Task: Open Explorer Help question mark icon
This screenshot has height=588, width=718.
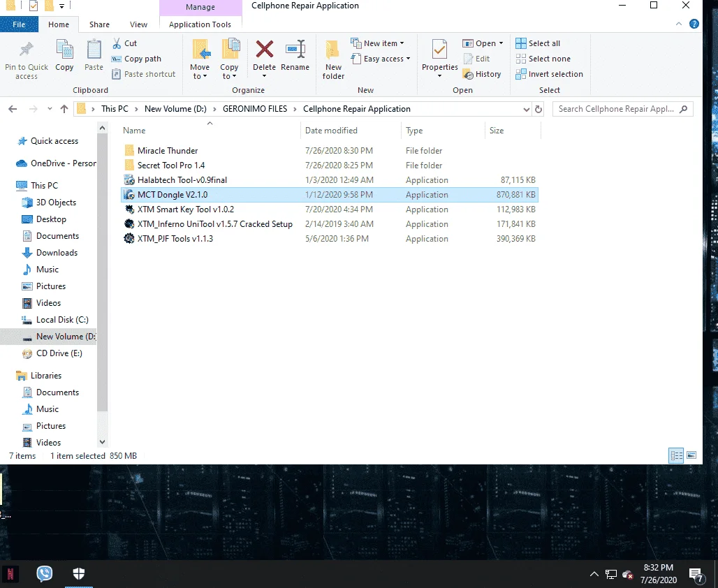Action: pos(694,24)
